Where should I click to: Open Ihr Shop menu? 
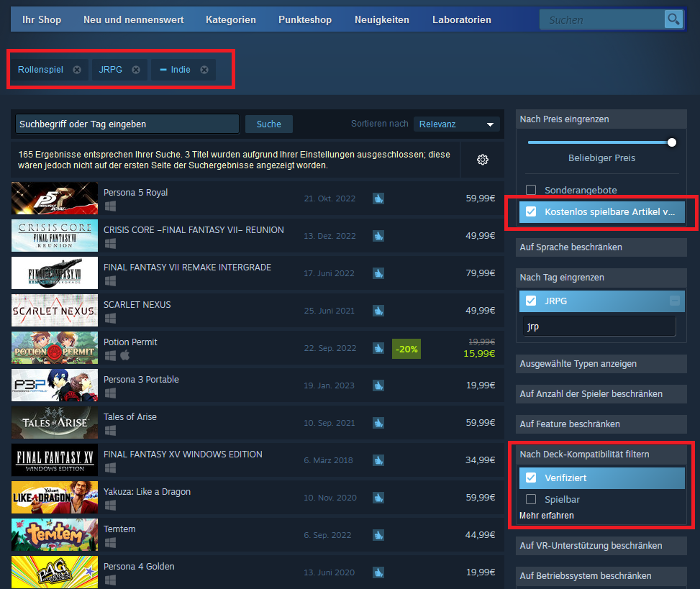coord(42,19)
